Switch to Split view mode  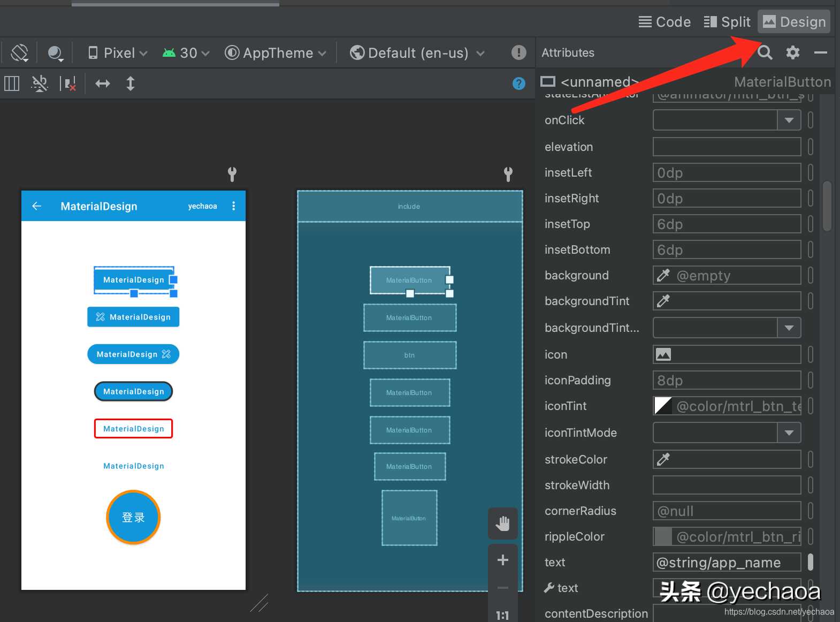(x=727, y=22)
